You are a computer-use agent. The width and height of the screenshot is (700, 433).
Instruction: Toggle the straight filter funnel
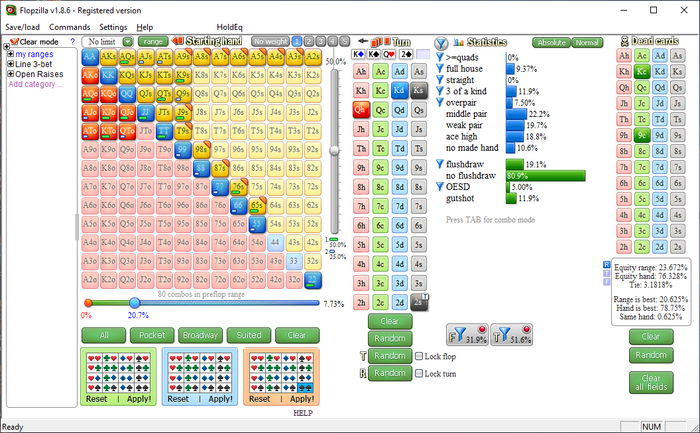tap(440, 80)
